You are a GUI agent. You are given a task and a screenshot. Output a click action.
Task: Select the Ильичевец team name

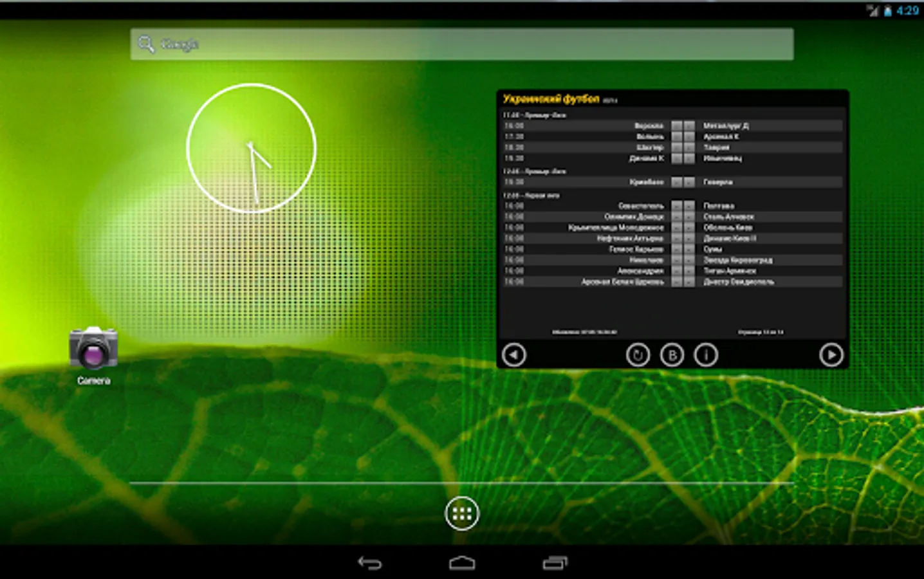click(x=723, y=158)
